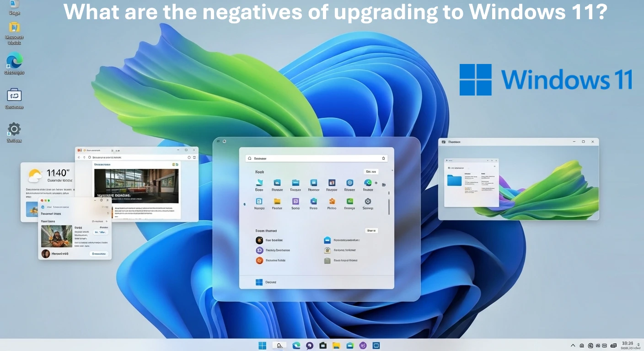
Task: Open the recommended item with purple round icon
Action: click(x=273, y=250)
